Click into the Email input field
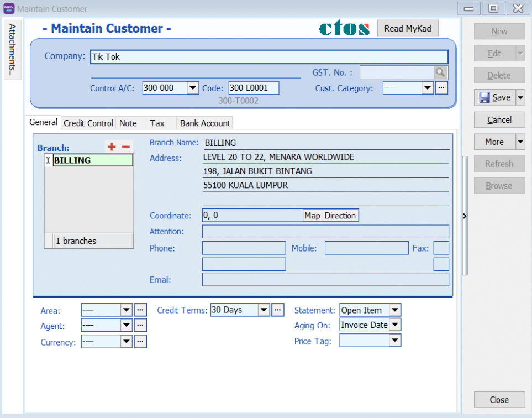 (x=325, y=280)
